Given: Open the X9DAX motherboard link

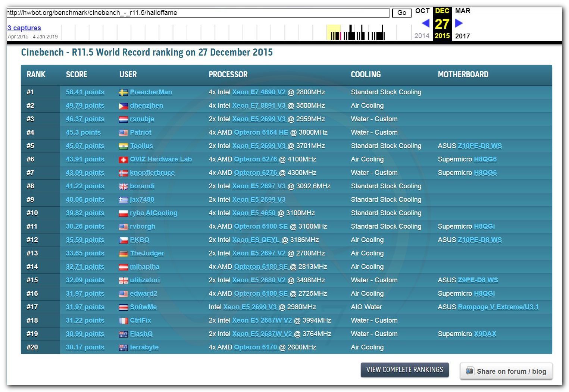Looking at the screenshot, I should tap(485, 334).
